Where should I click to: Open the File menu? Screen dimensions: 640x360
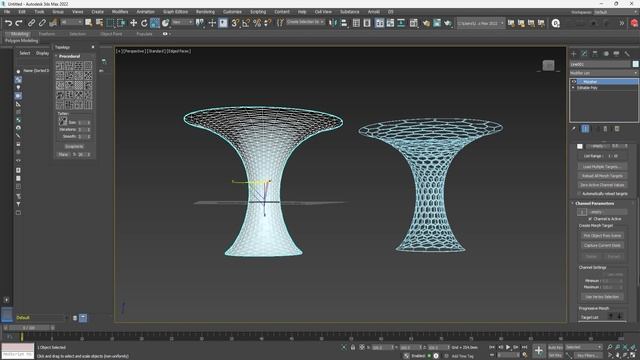(7, 12)
